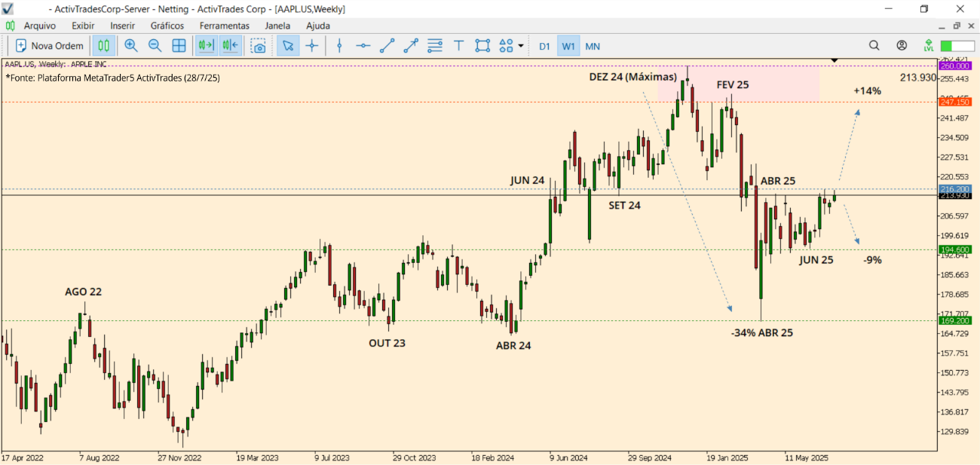This screenshot has height=465, width=980.
Task: Open the Ferramentas menu
Action: click(224, 26)
